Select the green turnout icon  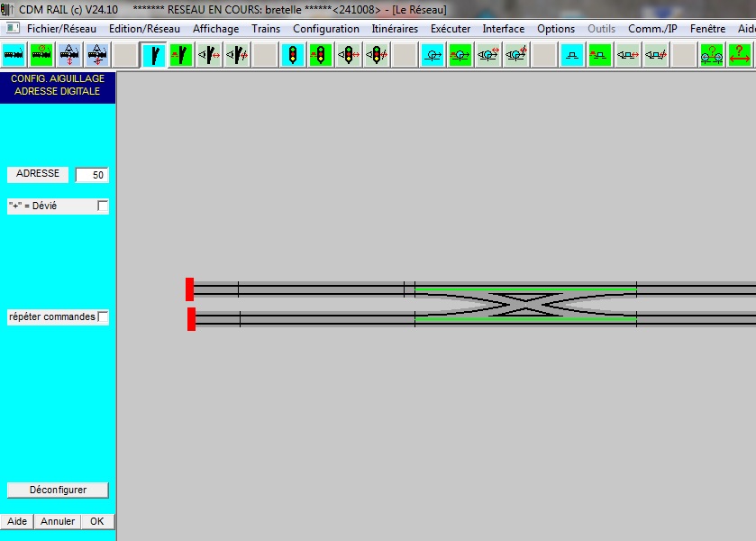point(181,54)
